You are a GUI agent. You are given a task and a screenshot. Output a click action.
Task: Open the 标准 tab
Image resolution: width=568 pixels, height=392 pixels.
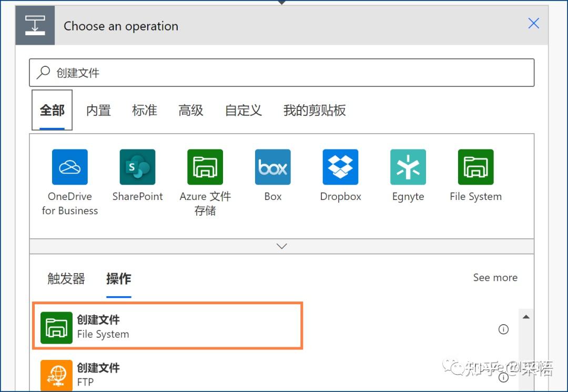[x=145, y=110]
